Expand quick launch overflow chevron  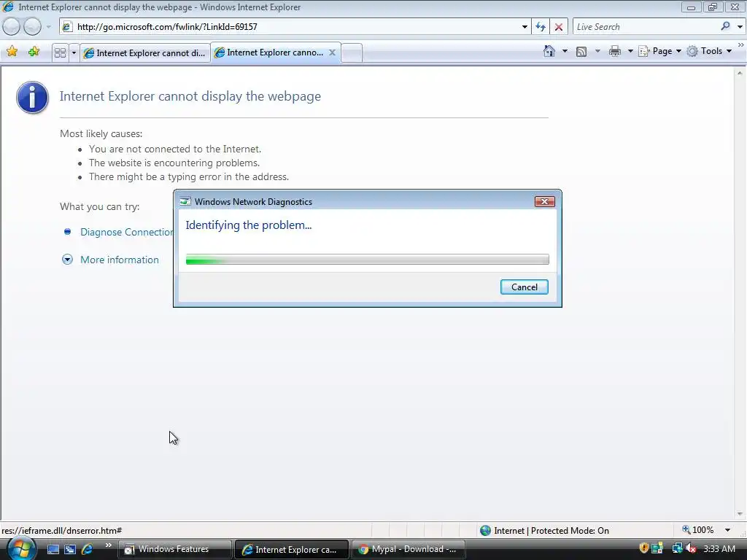pyautogui.click(x=108, y=545)
